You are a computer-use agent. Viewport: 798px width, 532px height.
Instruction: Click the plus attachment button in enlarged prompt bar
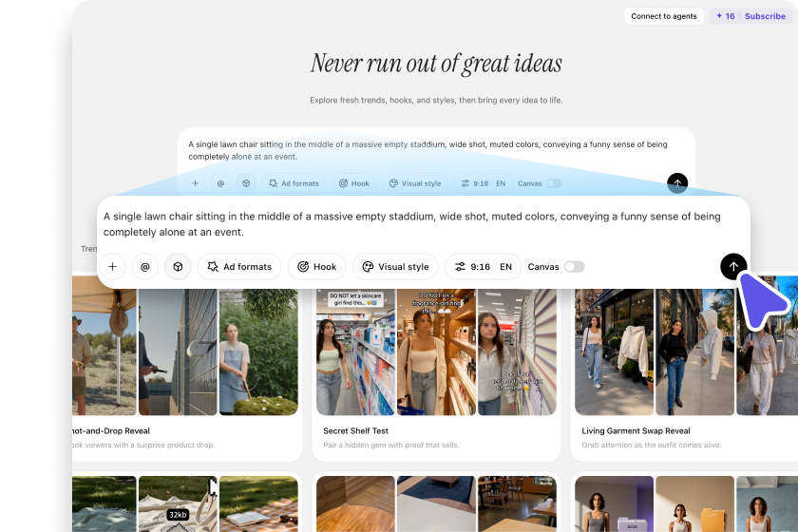[x=112, y=267]
